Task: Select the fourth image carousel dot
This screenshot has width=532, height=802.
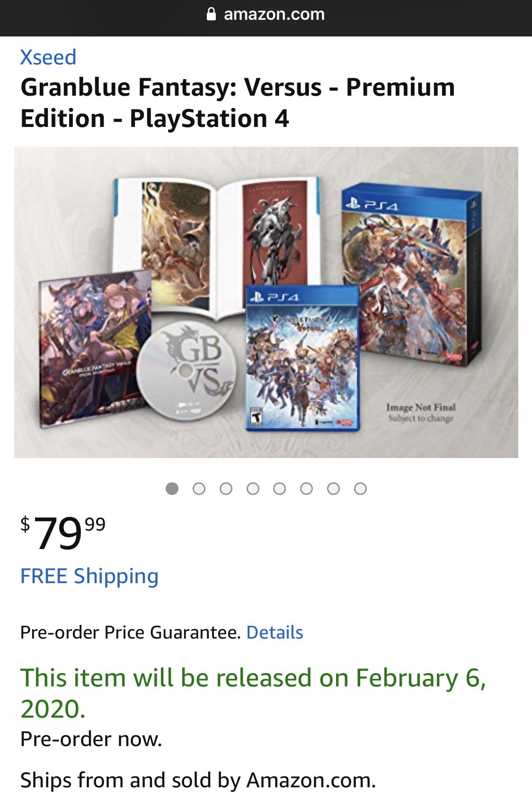Action: tap(253, 488)
